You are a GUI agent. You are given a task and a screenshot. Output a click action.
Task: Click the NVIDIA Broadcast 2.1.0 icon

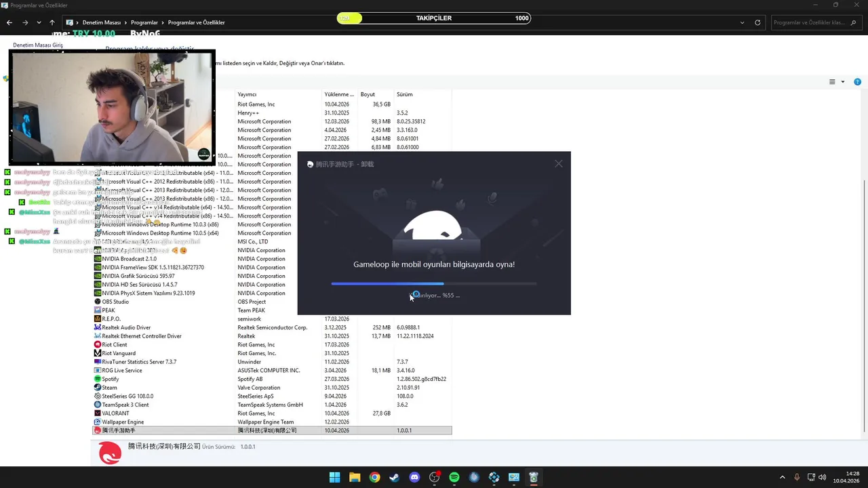pos(98,259)
